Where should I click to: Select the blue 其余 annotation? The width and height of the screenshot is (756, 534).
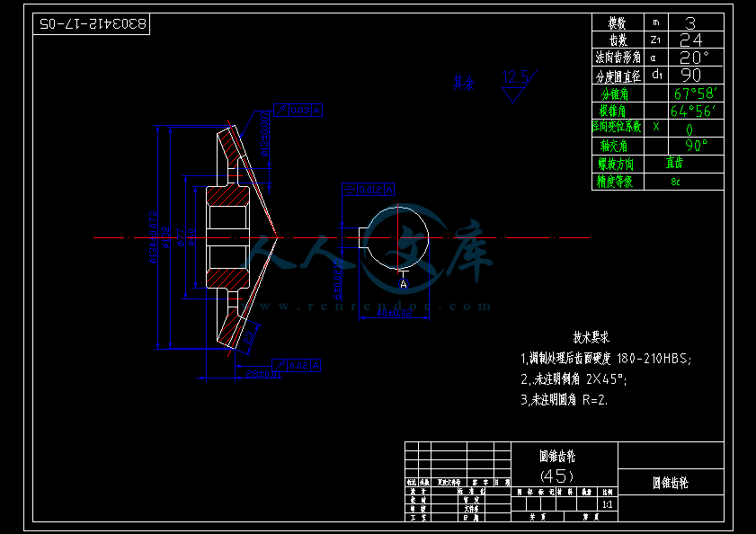[464, 83]
